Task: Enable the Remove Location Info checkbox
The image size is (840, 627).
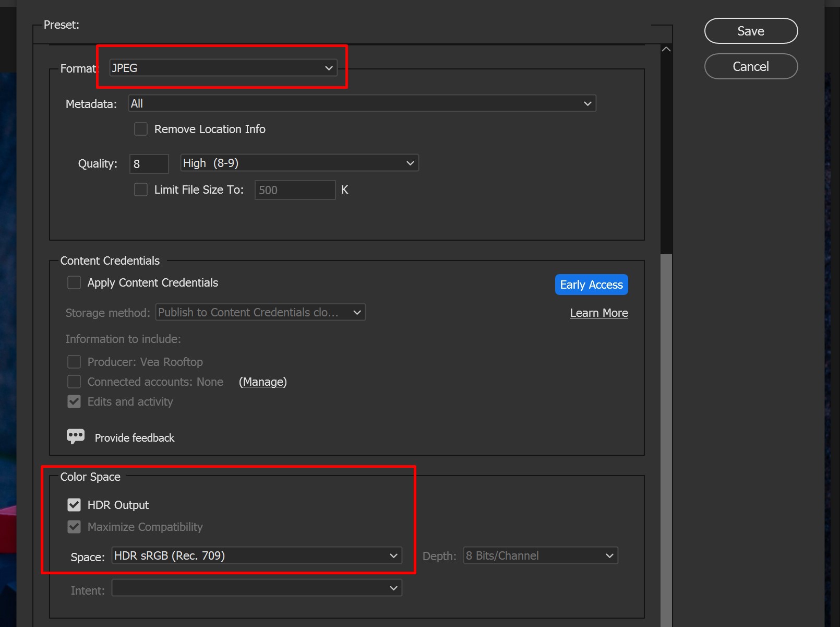Action: click(x=141, y=129)
